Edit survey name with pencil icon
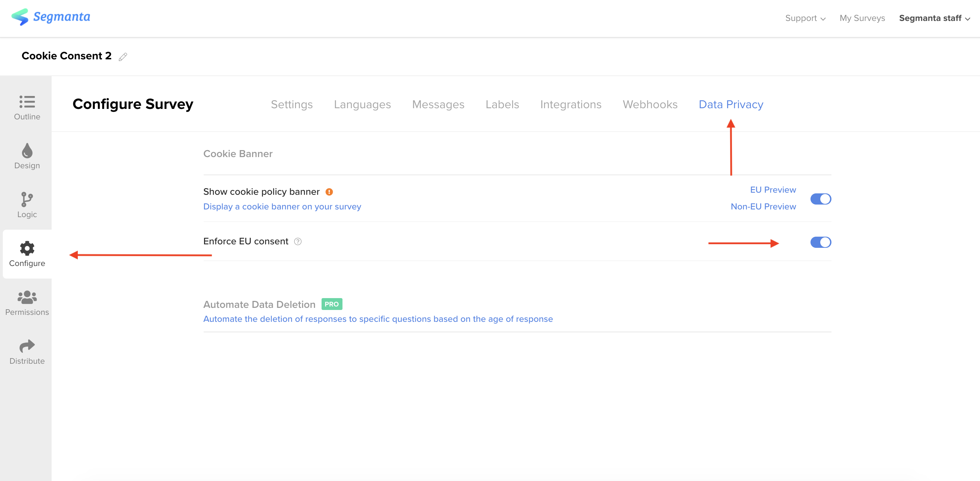 123,57
